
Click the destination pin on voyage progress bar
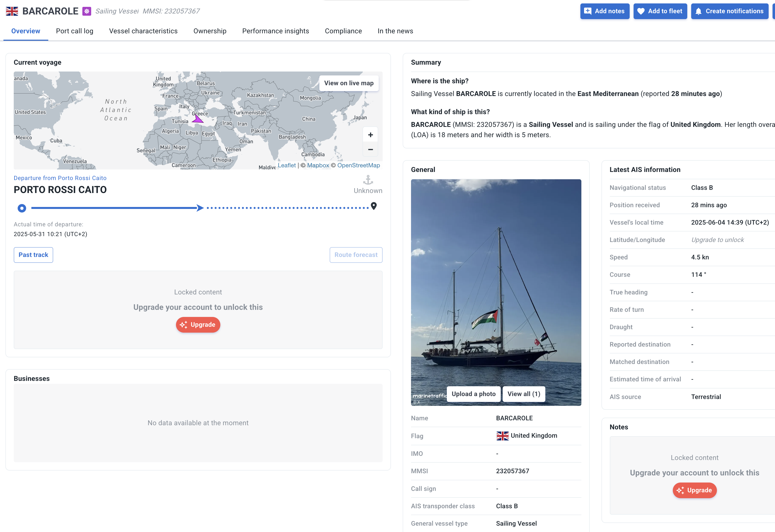tap(374, 206)
